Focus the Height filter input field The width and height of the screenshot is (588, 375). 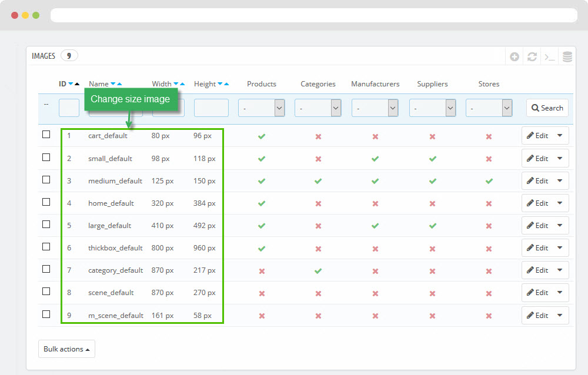(211, 108)
